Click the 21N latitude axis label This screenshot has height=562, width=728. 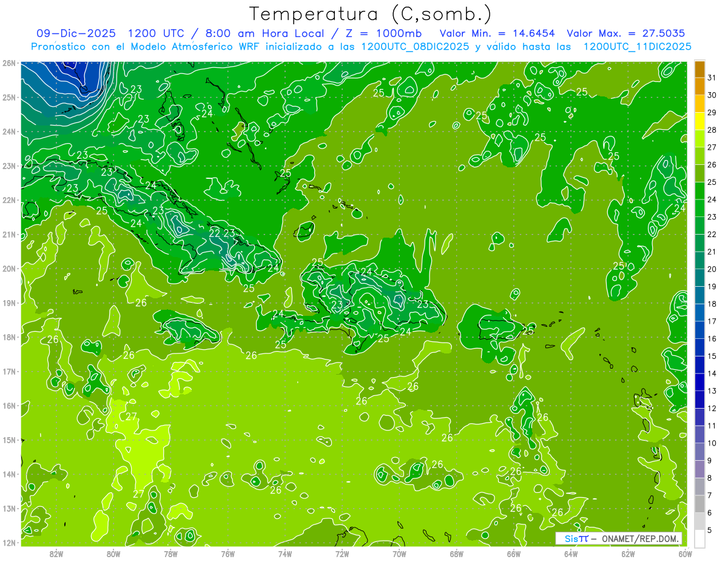9,235
